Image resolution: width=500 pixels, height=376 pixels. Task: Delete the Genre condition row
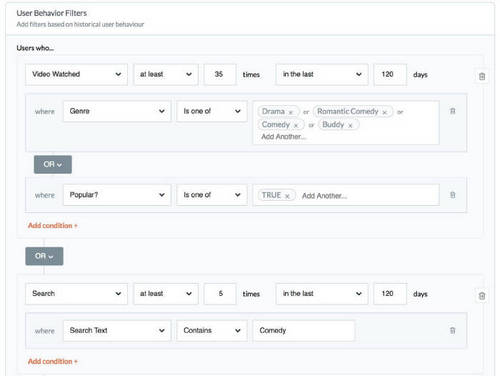(453, 111)
